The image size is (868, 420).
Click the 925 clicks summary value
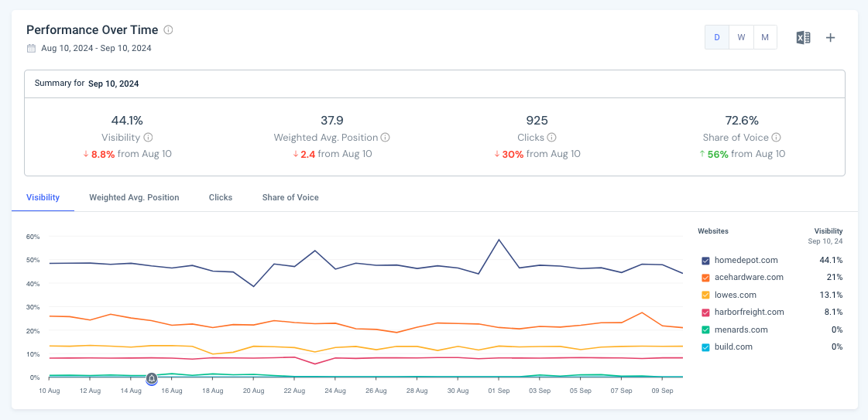point(537,121)
